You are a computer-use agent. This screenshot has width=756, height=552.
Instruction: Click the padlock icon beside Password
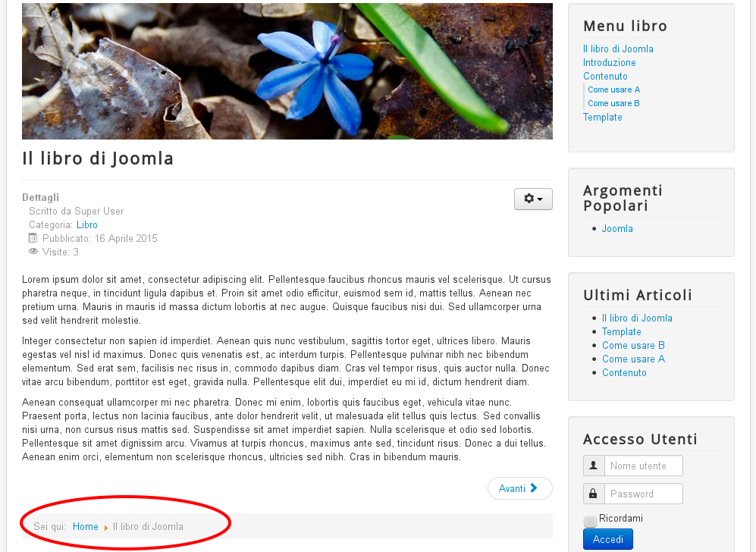pyautogui.click(x=594, y=494)
